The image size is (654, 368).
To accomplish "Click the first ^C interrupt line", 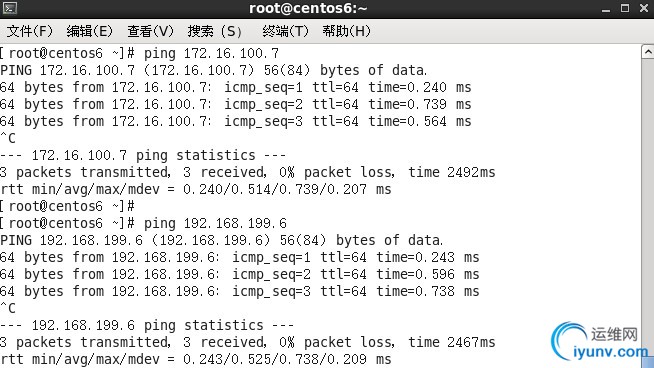I will pos(8,138).
